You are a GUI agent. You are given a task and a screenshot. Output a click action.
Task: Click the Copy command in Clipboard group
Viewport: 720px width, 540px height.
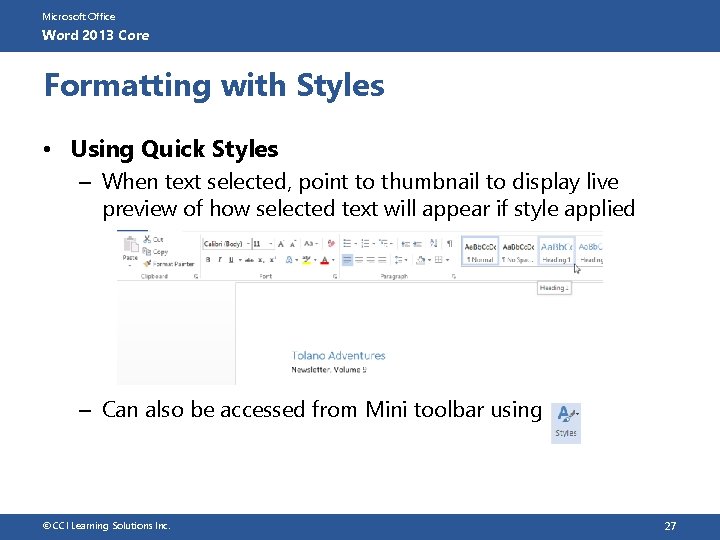click(x=155, y=252)
